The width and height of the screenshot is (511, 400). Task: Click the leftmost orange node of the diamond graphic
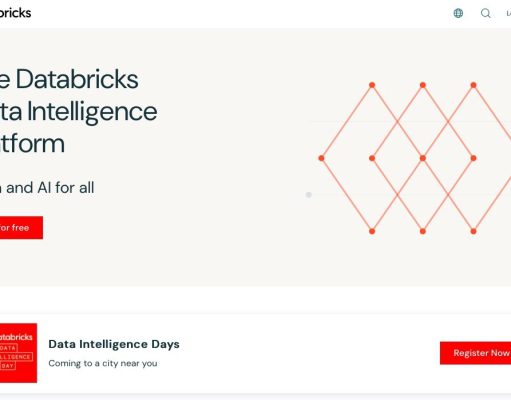(321, 158)
